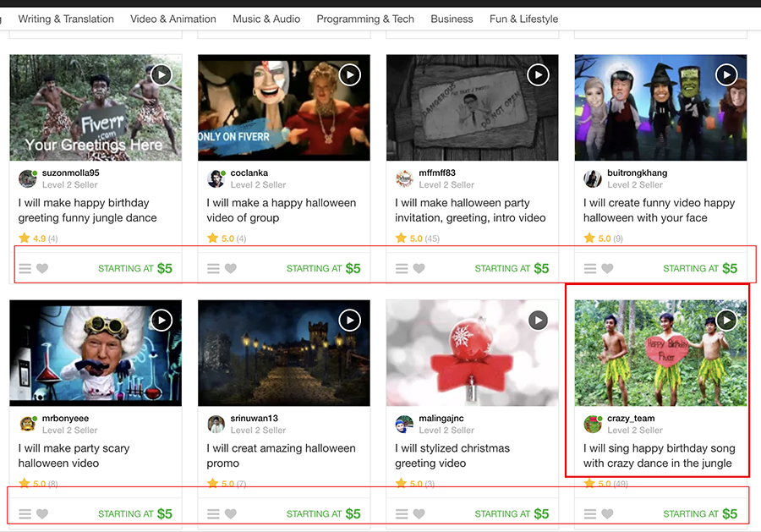Click the 'Starting at $5' price on mffmff83's gig
Screen dimensions: 761x532
pyautogui.click(x=512, y=268)
